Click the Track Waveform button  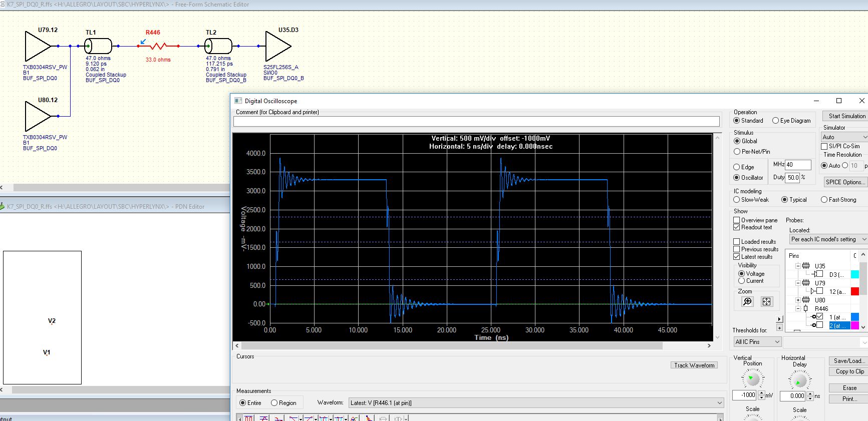pyautogui.click(x=694, y=365)
